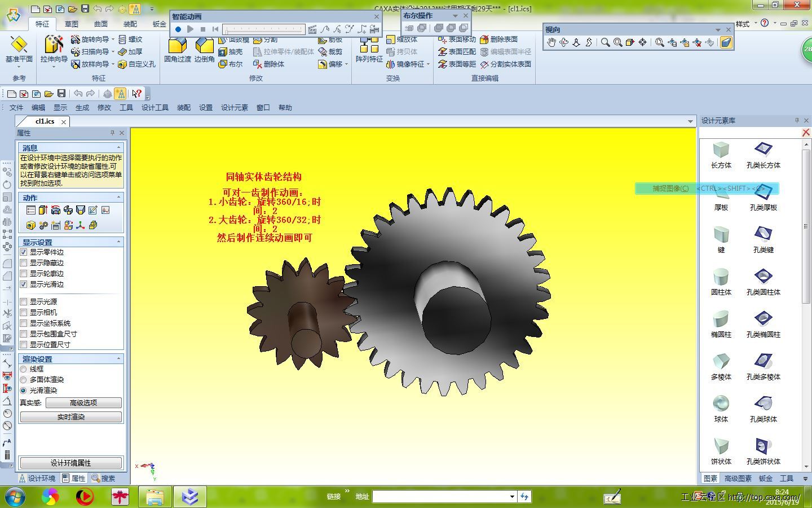The width and height of the screenshot is (812, 508).
Task: Select 删除表面 delete face tool
Action: click(499, 39)
